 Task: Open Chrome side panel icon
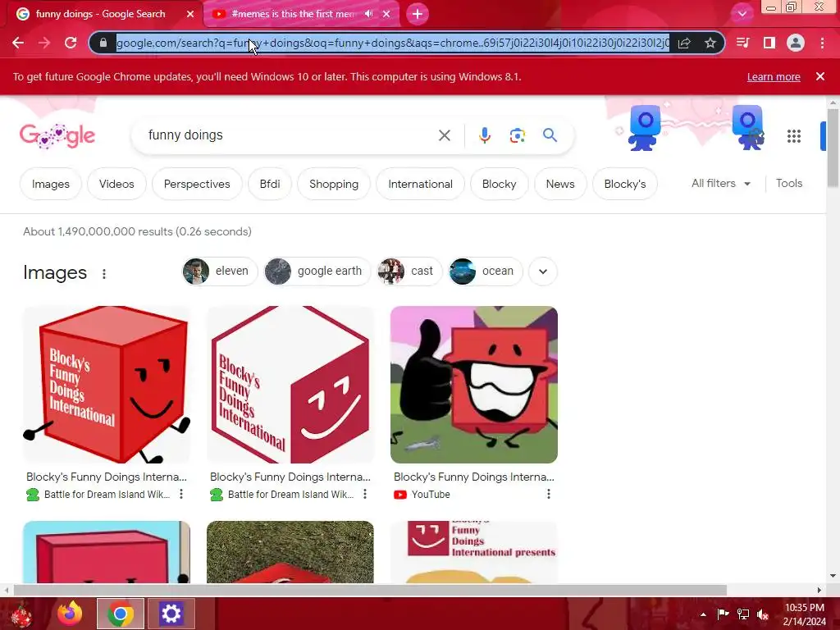769,43
